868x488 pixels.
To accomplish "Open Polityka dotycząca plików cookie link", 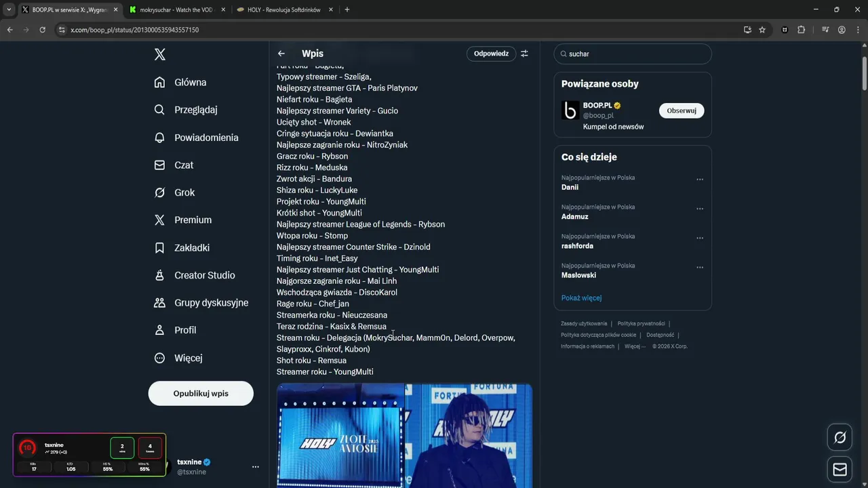I will (x=598, y=335).
